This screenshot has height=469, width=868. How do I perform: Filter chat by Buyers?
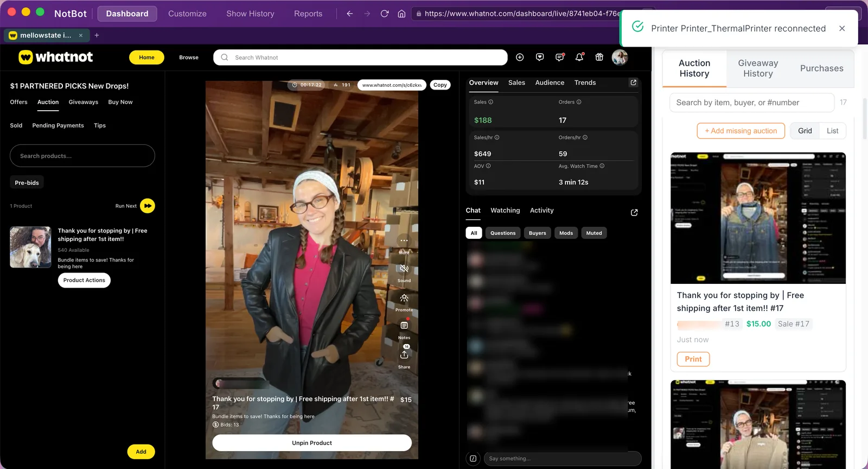(x=538, y=233)
